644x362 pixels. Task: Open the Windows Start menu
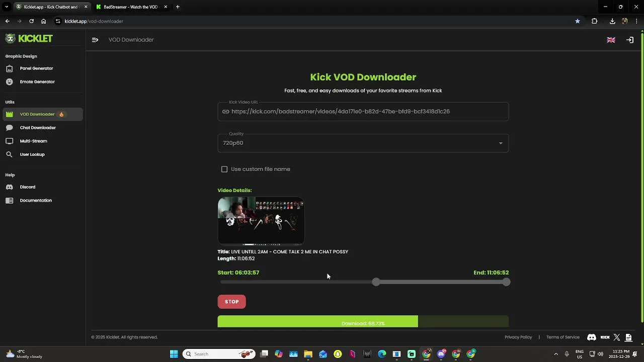174,354
